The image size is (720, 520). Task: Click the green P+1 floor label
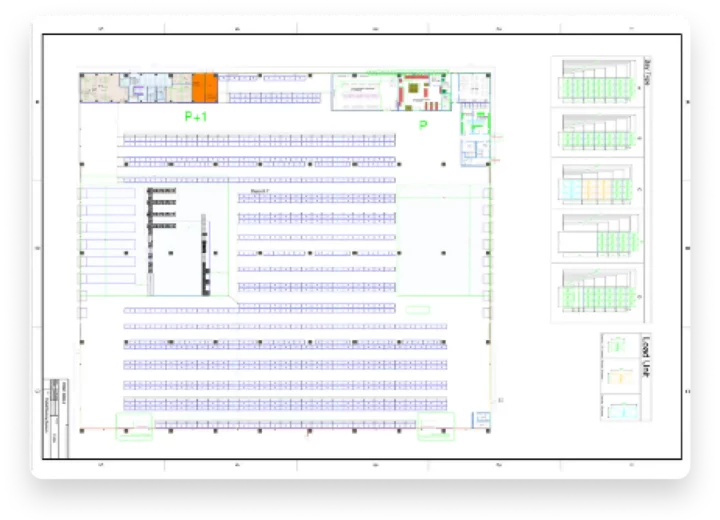pos(196,117)
